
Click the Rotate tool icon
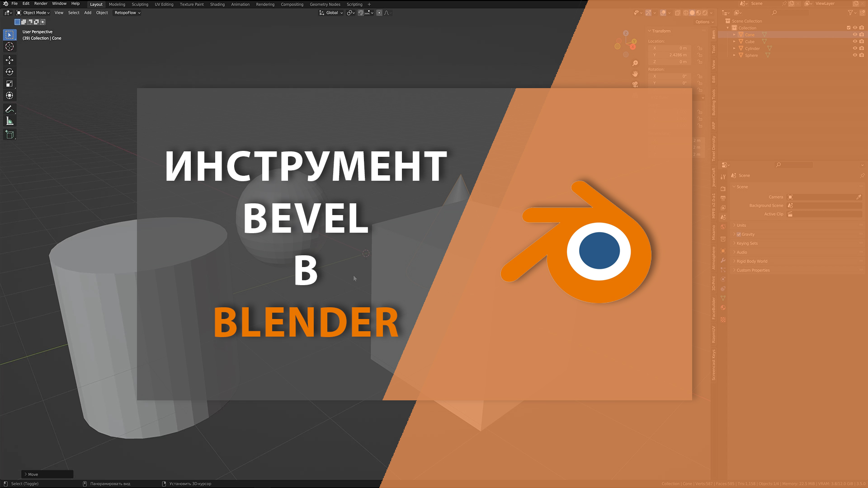click(x=8, y=71)
